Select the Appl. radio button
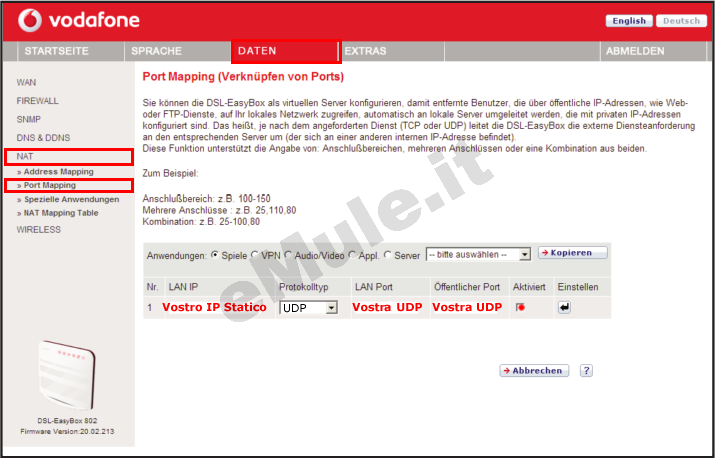 tap(352, 255)
